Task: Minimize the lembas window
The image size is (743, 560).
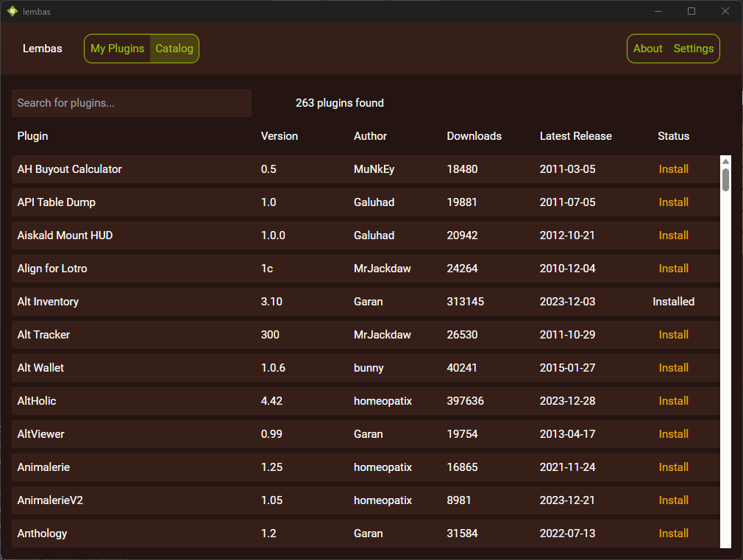Action: click(658, 11)
